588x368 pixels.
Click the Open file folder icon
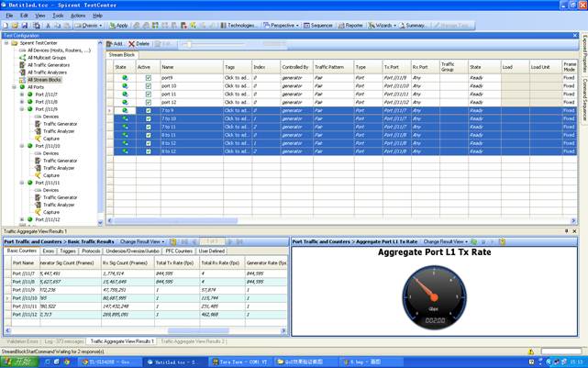pos(15,26)
